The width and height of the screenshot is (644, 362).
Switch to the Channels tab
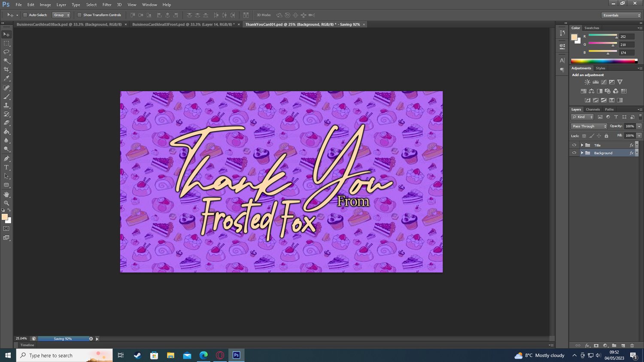[x=593, y=110]
